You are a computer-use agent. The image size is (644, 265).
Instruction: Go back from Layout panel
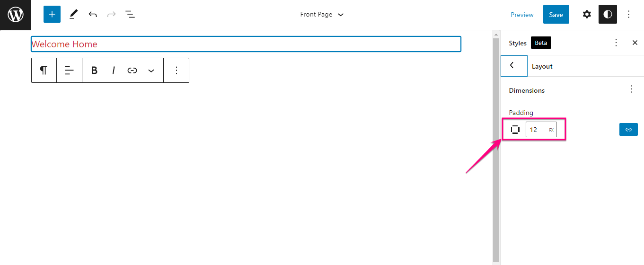(514, 66)
